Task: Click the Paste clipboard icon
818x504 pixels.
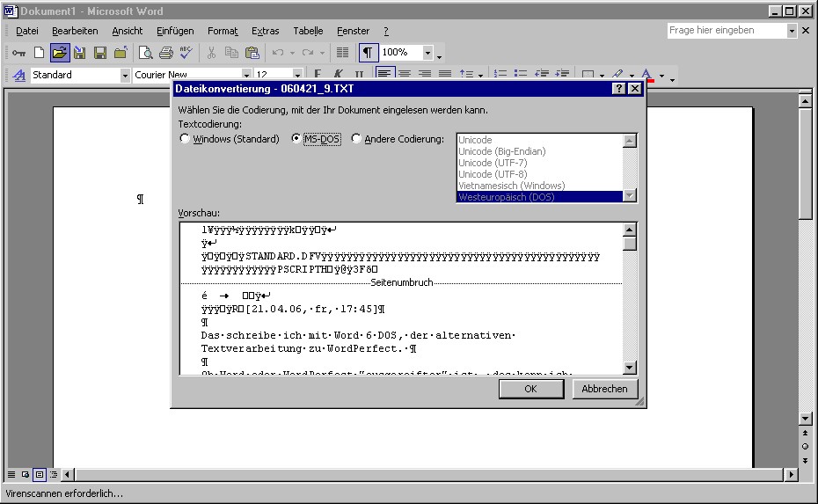Action: pyautogui.click(x=252, y=53)
